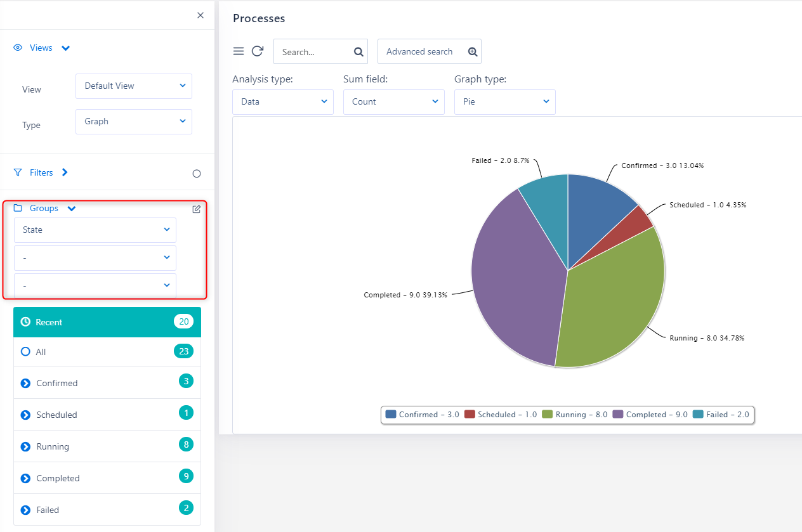Click the Confirmed legend color swatch
The height and width of the screenshot is (532, 802).
[391, 414]
